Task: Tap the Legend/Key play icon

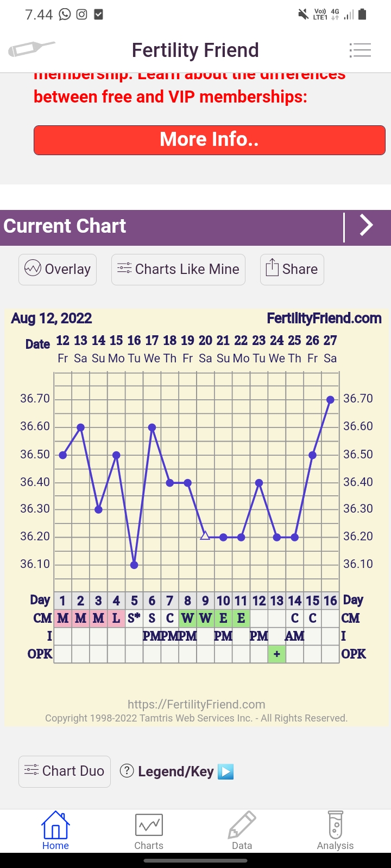Action: click(225, 771)
